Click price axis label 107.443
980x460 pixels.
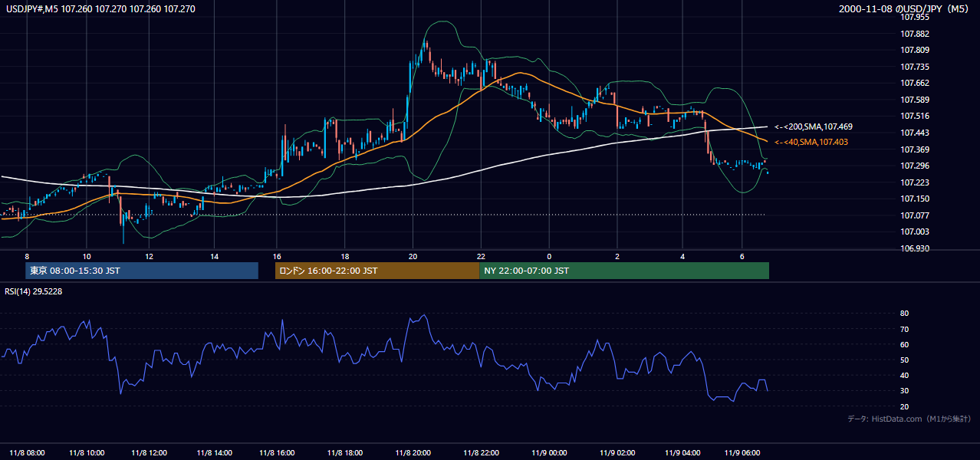click(x=915, y=133)
